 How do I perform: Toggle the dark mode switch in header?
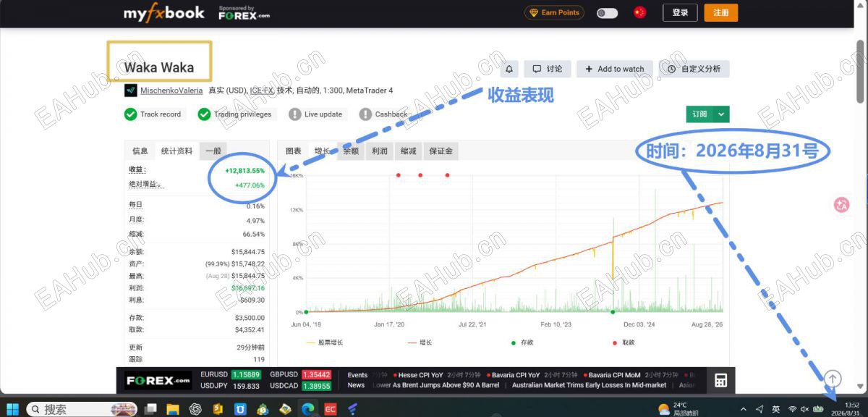pyautogui.click(x=607, y=13)
